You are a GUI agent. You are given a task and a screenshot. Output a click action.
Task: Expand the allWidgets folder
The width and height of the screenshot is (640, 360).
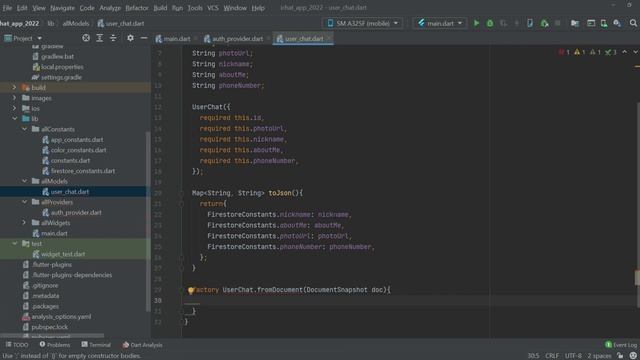point(24,222)
